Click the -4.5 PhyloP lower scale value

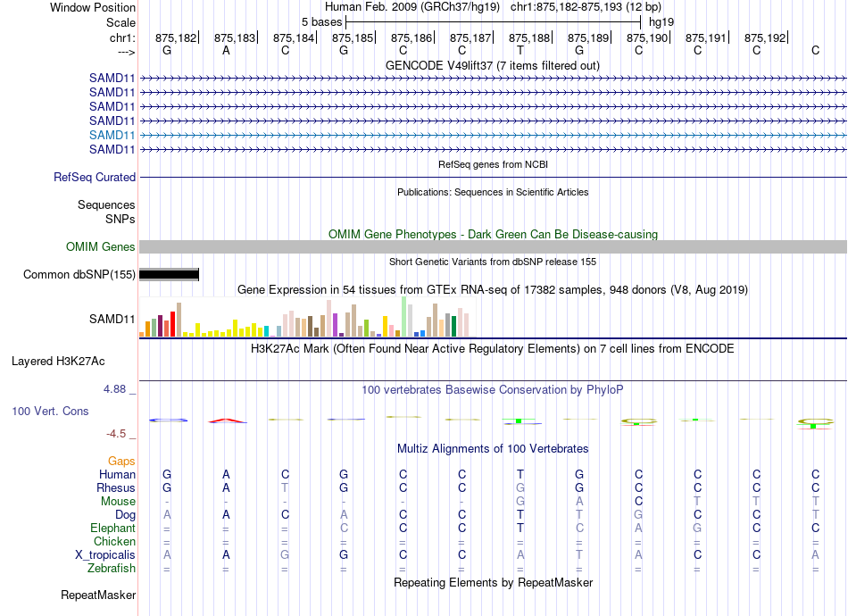click(x=116, y=434)
